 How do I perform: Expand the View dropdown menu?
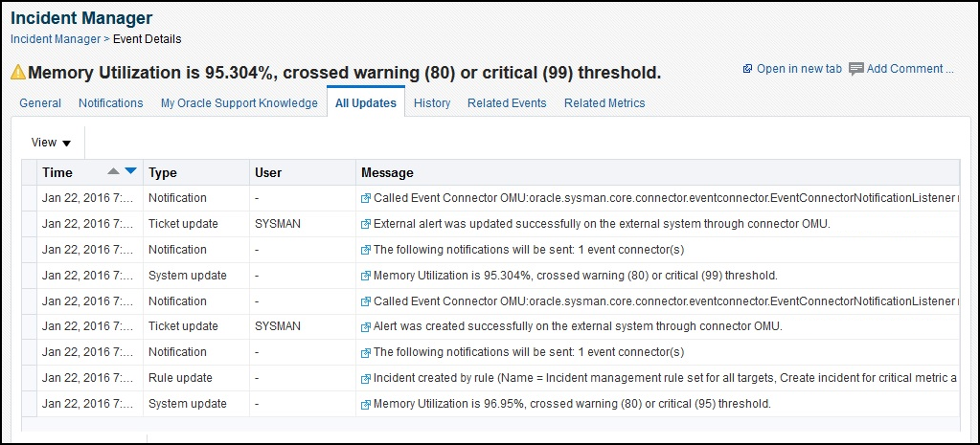click(x=51, y=143)
